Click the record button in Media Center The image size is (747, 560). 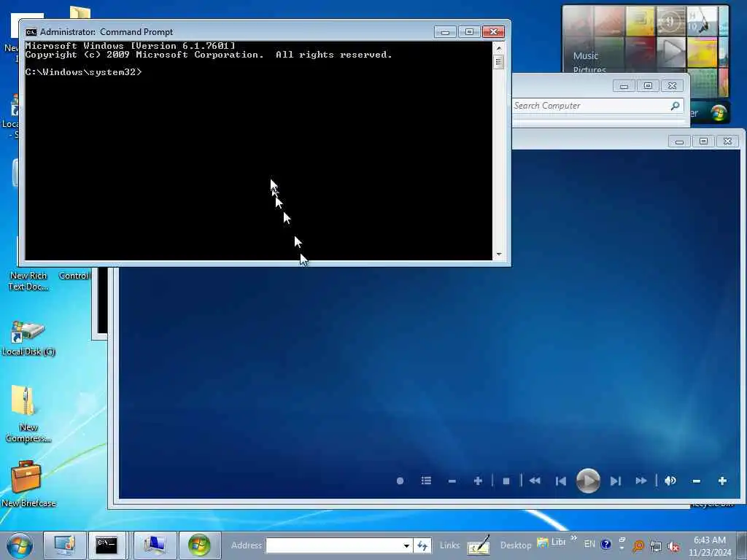pos(400,481)
